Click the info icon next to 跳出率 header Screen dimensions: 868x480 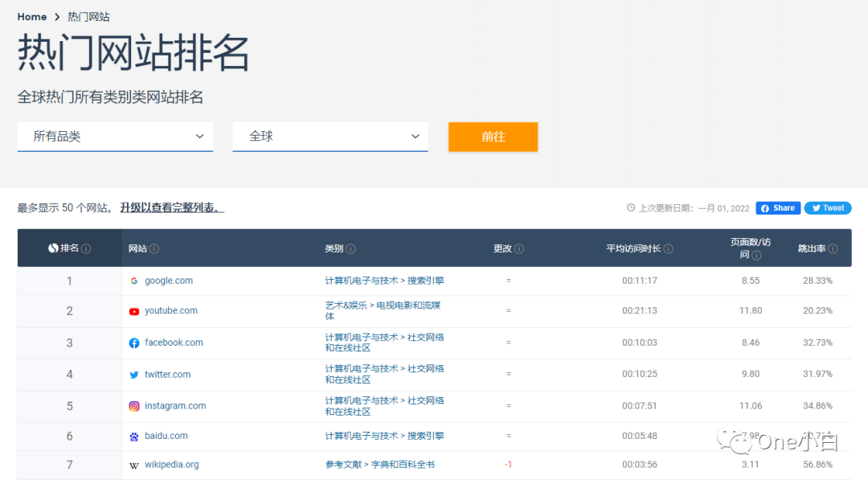(833, 248)
